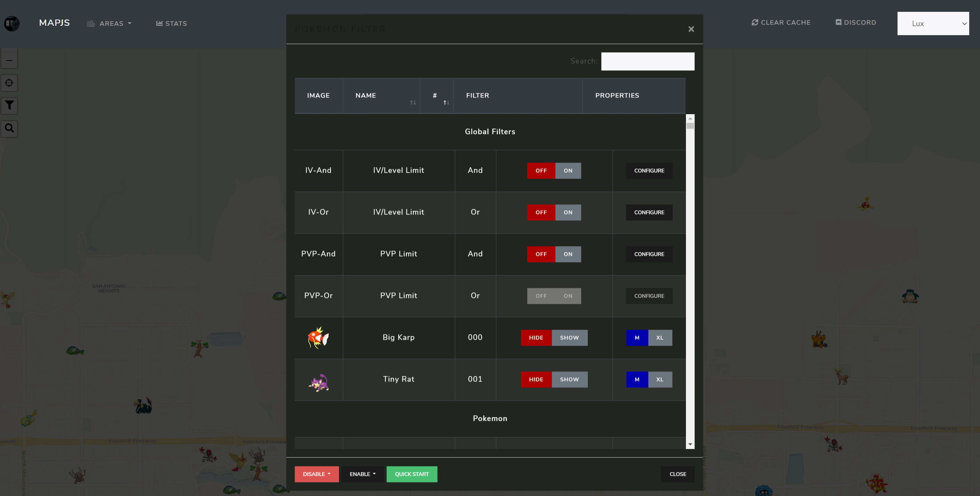Expand the Enable dropdown button
The height and width of the screenshot is (496, 980).
click(362, 474)
